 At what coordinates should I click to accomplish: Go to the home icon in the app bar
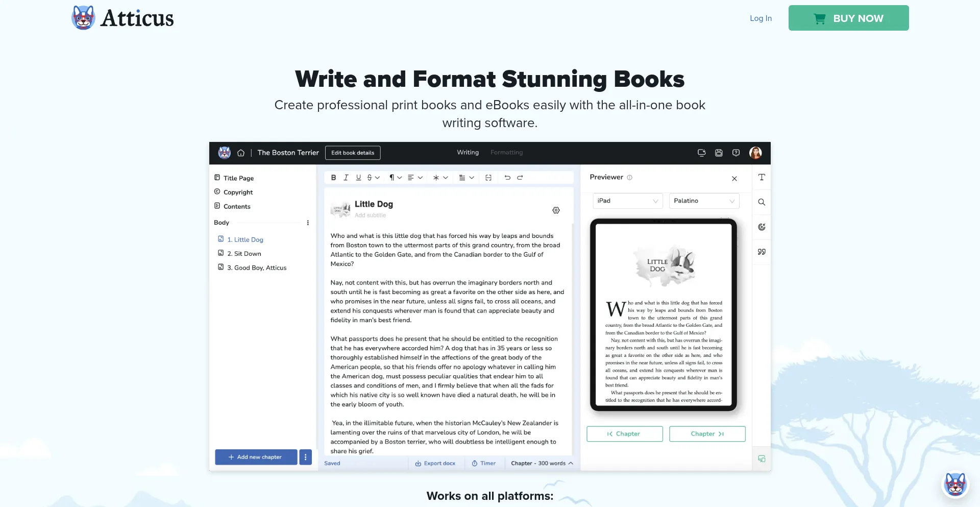click(x=241, y=153)
